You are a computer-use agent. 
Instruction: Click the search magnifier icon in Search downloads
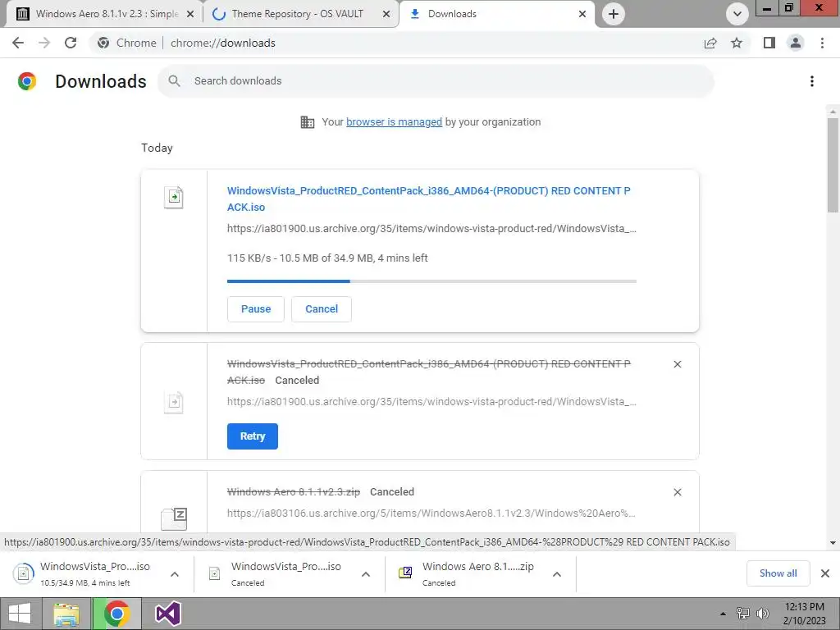pos(174,81)
